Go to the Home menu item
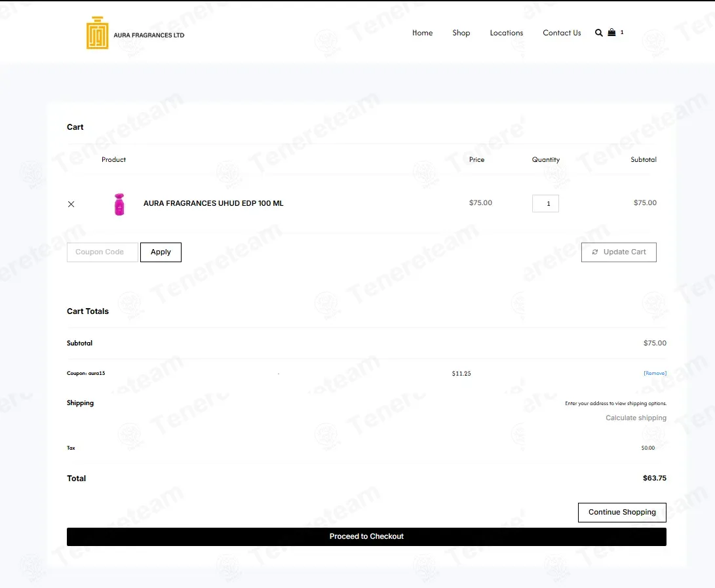715x588 pixels. click(x=422, y=33)
